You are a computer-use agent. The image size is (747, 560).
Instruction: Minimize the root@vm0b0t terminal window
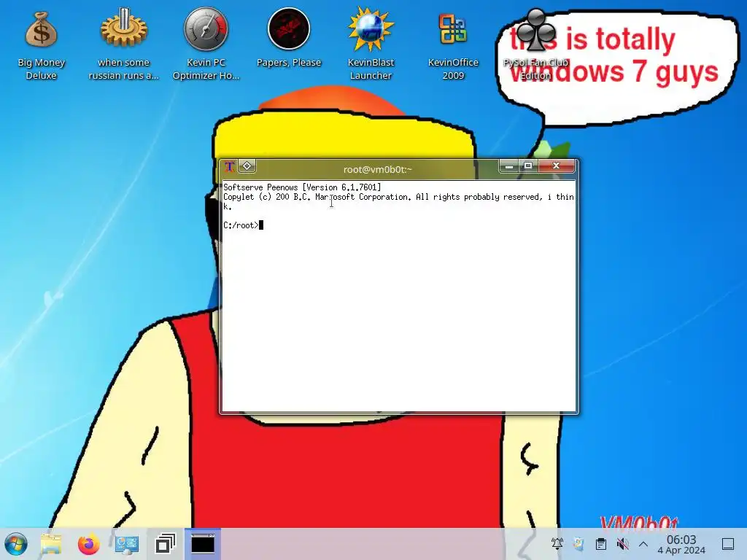508,166
